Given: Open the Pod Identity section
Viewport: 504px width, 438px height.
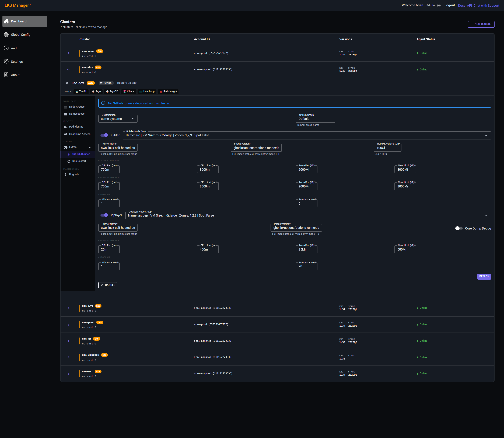Looking at the screenshot, I should click(78, 127).
